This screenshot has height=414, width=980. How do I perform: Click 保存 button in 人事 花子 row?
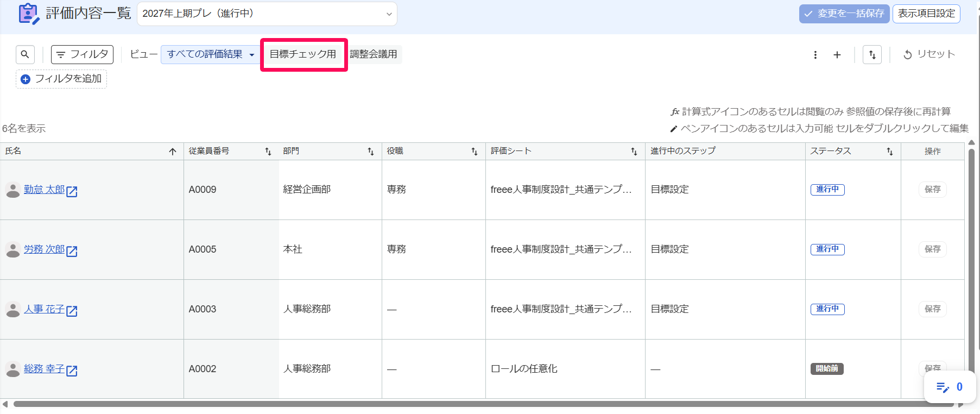933,309
